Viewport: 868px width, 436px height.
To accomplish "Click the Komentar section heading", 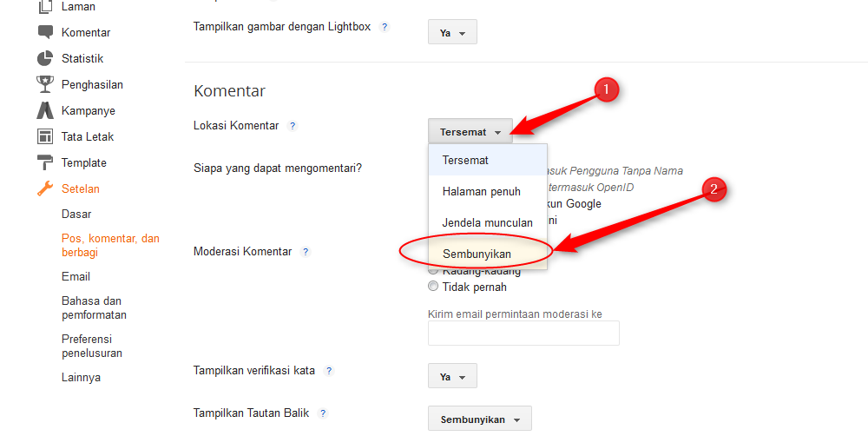I will (x=229, y=91).
